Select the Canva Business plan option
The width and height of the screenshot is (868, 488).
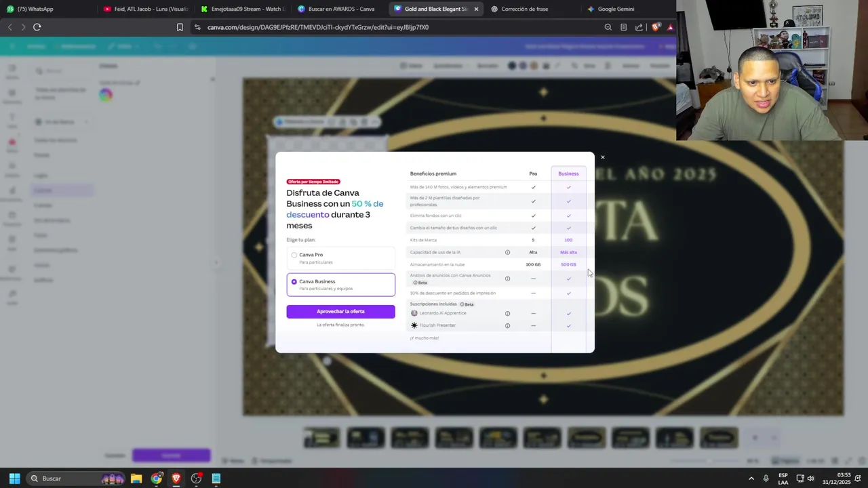tap(340, 285)
